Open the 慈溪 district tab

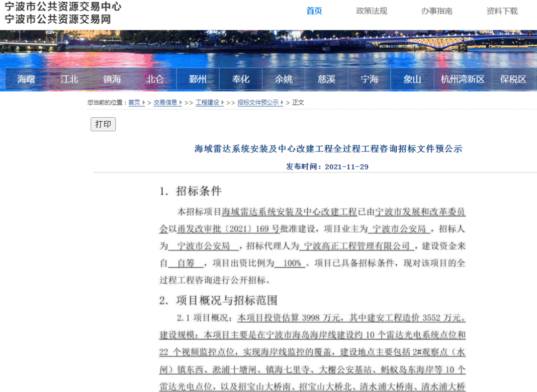click(327, 79)
